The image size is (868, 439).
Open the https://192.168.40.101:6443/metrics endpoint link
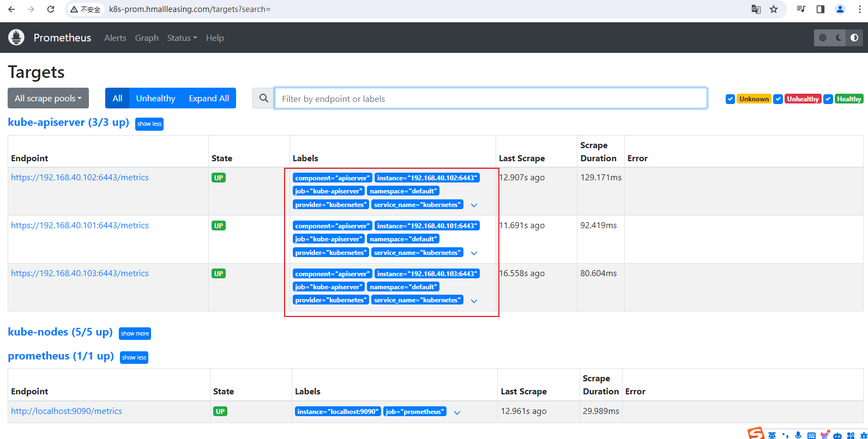pos(80,225)
